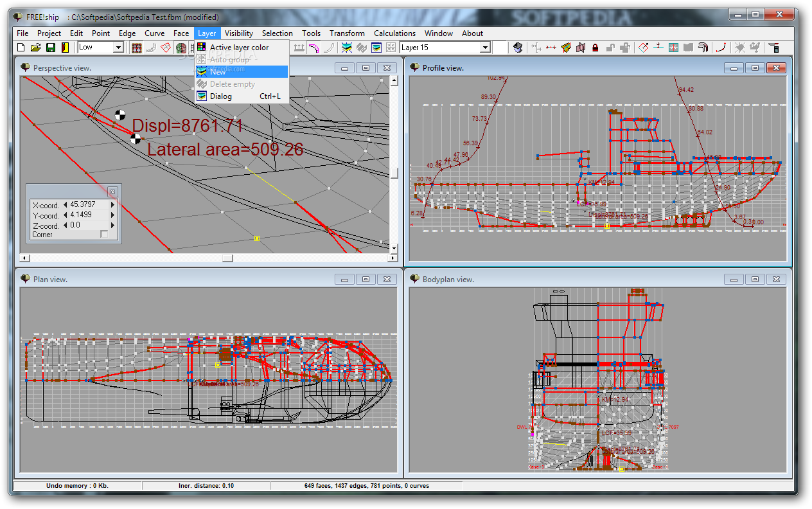This screenshot has width=812, height=509.
Task: Click the colorful face patch icon
Action: click(x=566, y=48)
